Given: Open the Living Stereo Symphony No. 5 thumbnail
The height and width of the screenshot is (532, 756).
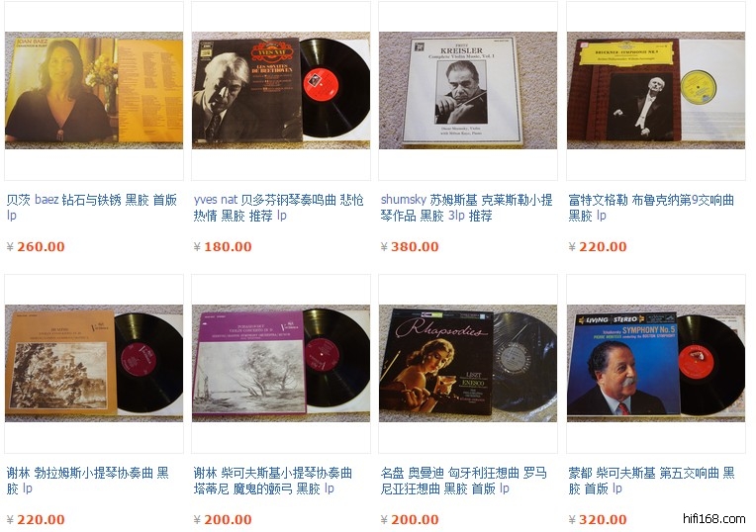Looking at the screenshot, I should tap(656, 363).
